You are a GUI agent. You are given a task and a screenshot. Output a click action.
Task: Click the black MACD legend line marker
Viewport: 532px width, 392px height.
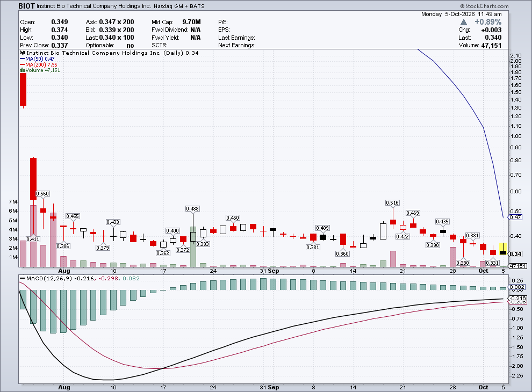click(x=23, y=278)
